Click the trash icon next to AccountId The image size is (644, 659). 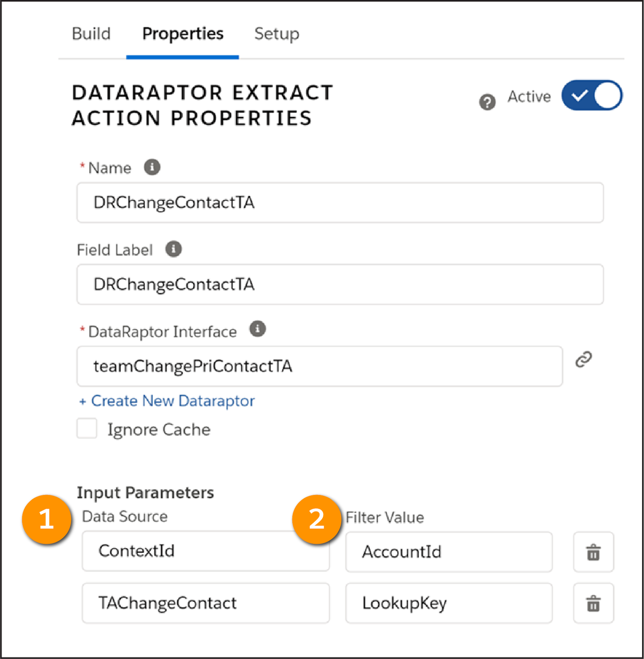(x=593, y=552)
